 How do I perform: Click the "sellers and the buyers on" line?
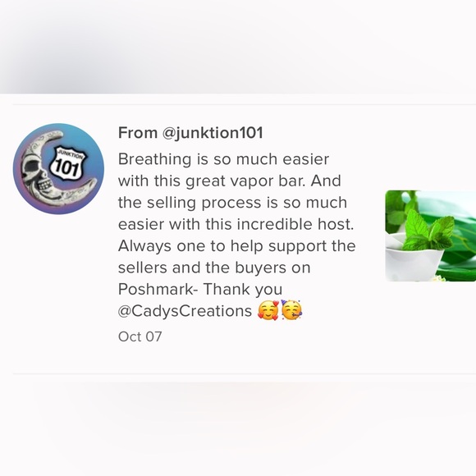click(214, 268)
